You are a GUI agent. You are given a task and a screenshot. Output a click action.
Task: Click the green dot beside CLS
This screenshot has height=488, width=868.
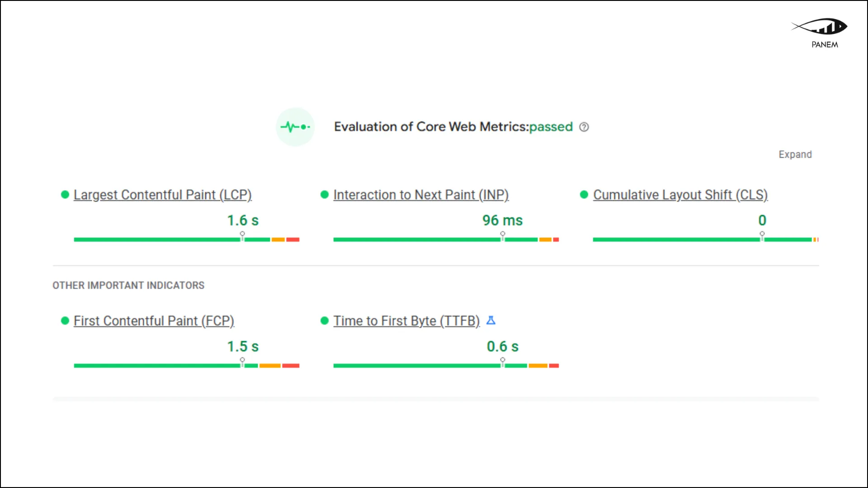pos(584,194)
